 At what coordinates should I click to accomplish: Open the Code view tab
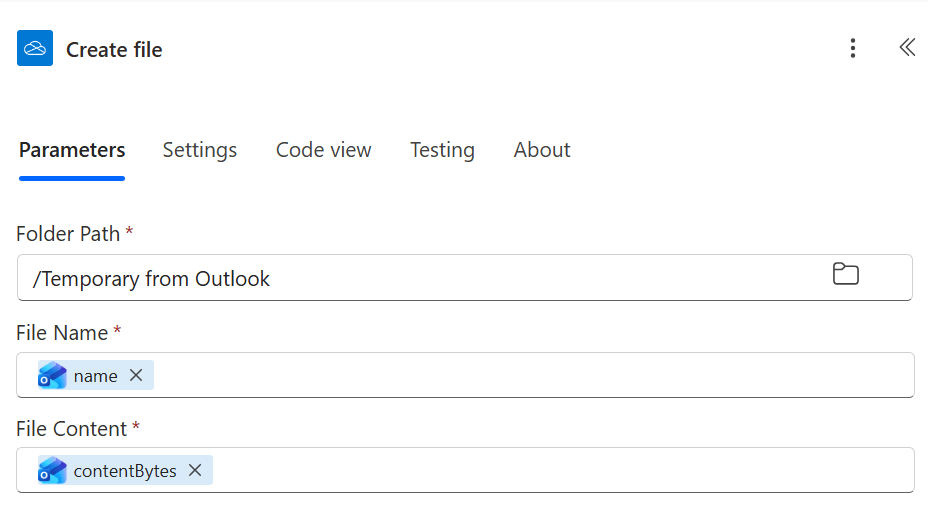(x=323, y=150)
